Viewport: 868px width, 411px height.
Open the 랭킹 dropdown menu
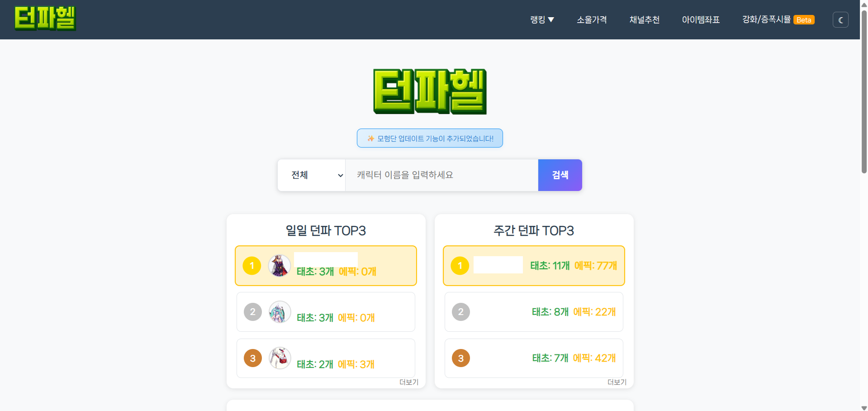point(542,20)
